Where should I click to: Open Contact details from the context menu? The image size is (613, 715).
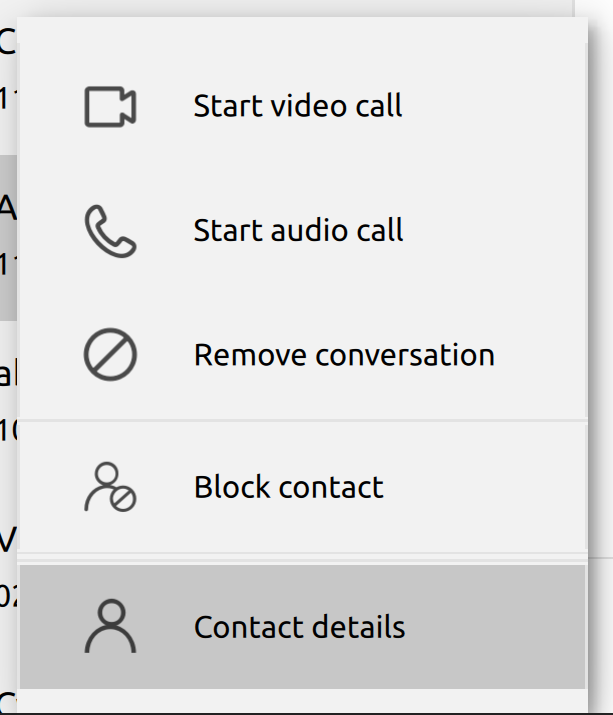point(302,627)
